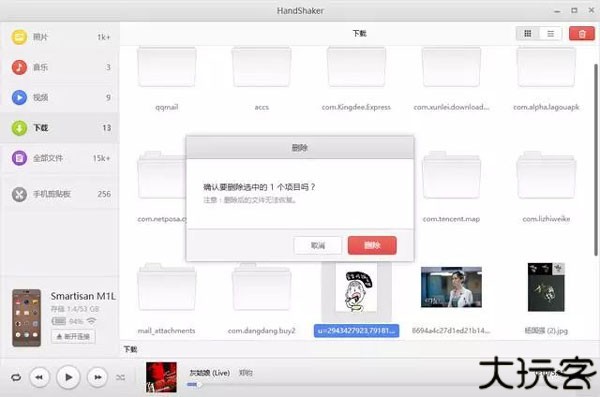This screenshot has height=397, width=600.
Task: Click the 256 clipboard count
Action: click(104, 194)
